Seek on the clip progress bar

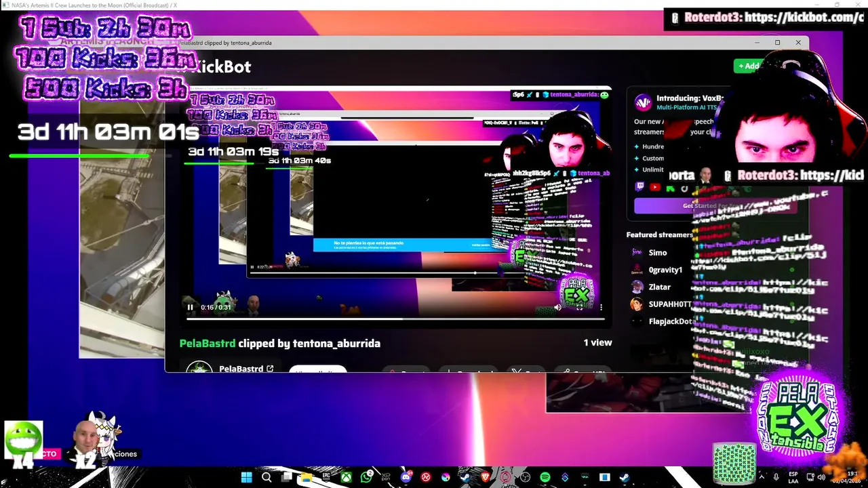click(x=395, y=318)
